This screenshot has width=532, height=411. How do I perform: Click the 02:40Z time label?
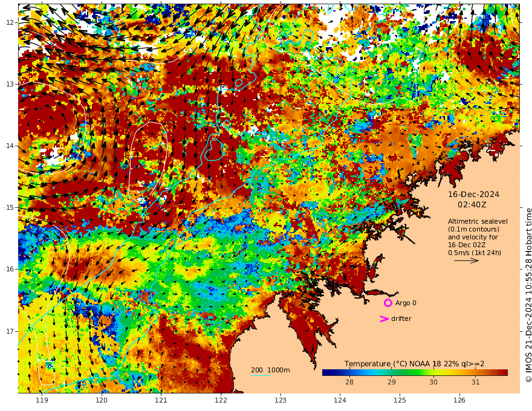click(x=472, y=205)
